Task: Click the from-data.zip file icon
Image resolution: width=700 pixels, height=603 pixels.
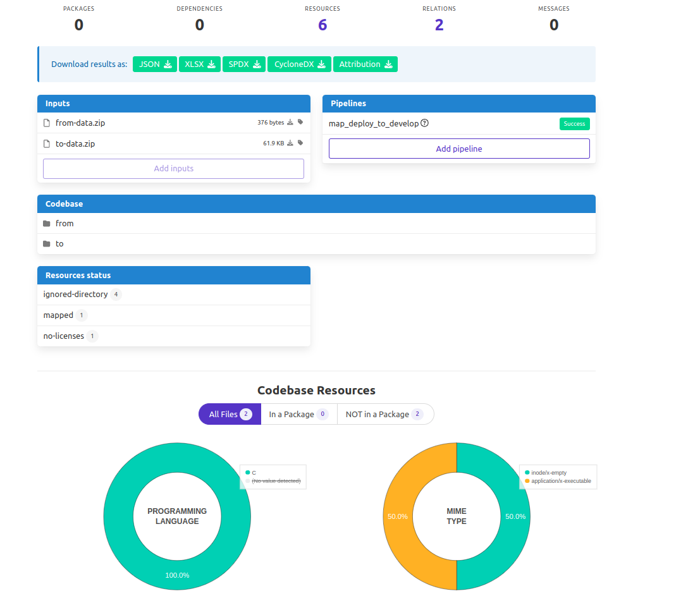Action: (x=46, y=123)
